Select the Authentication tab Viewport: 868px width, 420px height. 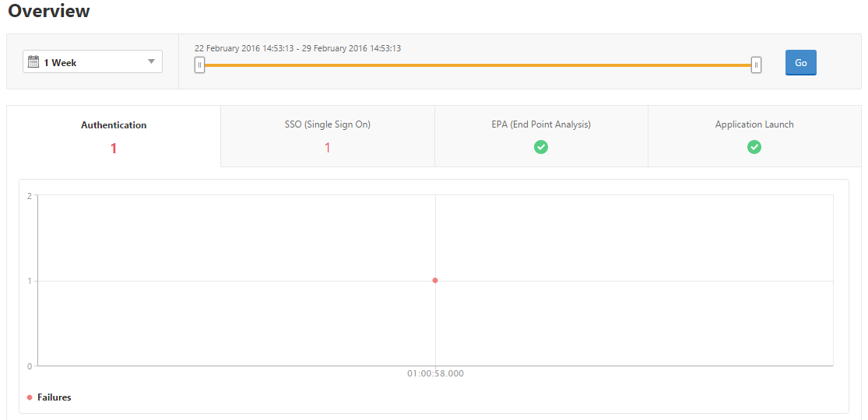[x=114, y=136]
